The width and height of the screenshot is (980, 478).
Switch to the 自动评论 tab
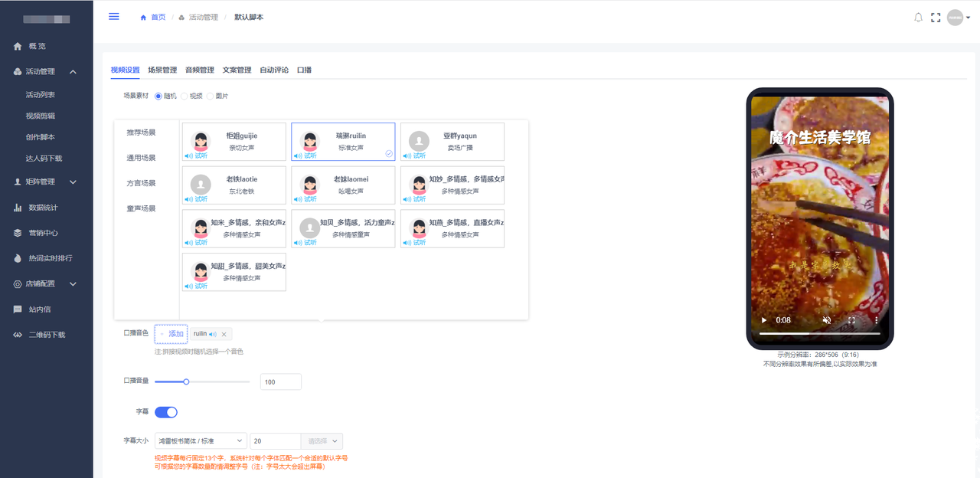(x=274, y=70)
